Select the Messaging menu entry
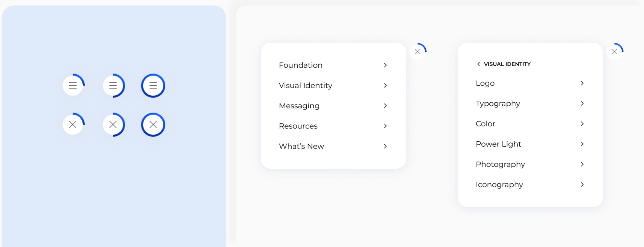Screen dimensions: 644x247 (x=333, y=106)
